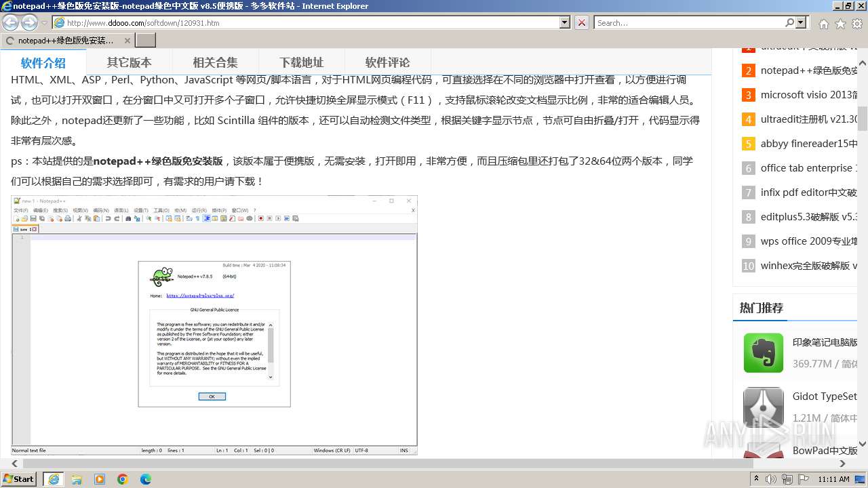Switch to the 相关合集 tab

[215, 62]
